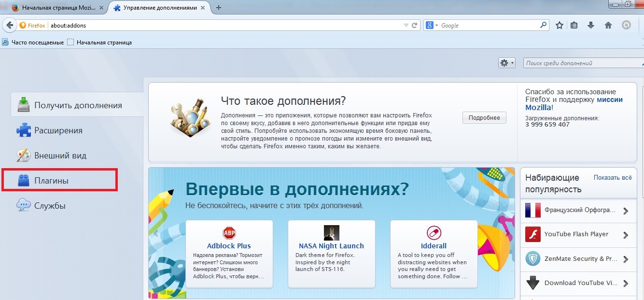Open a new tab with the plus button

[219, 8]
